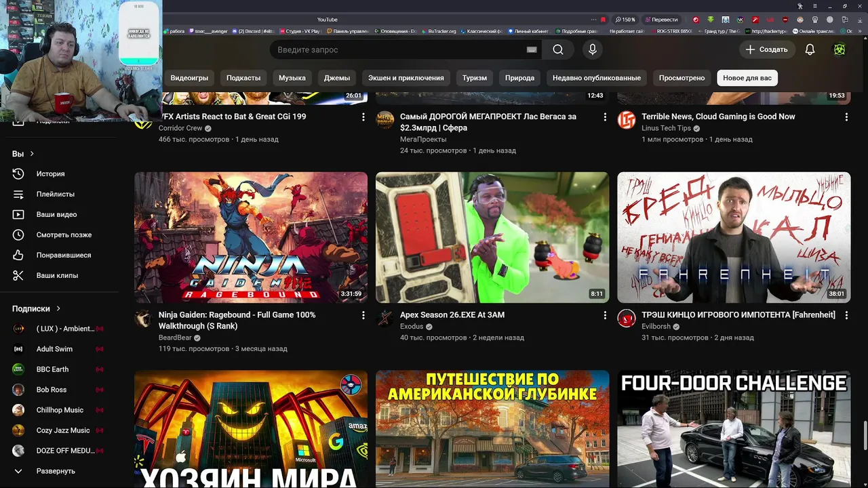This screenshot has height=488, width=868.
Task: Start voice search with microphone icon
Action: pos(592,49)
